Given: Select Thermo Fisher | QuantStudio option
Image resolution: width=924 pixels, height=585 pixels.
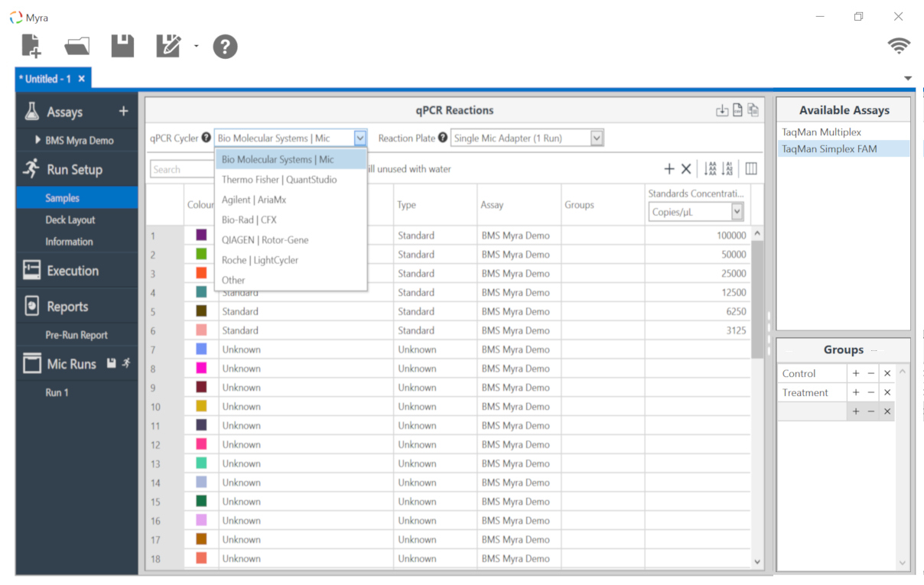Looking at the screenshot, I should tap(279, 180).
